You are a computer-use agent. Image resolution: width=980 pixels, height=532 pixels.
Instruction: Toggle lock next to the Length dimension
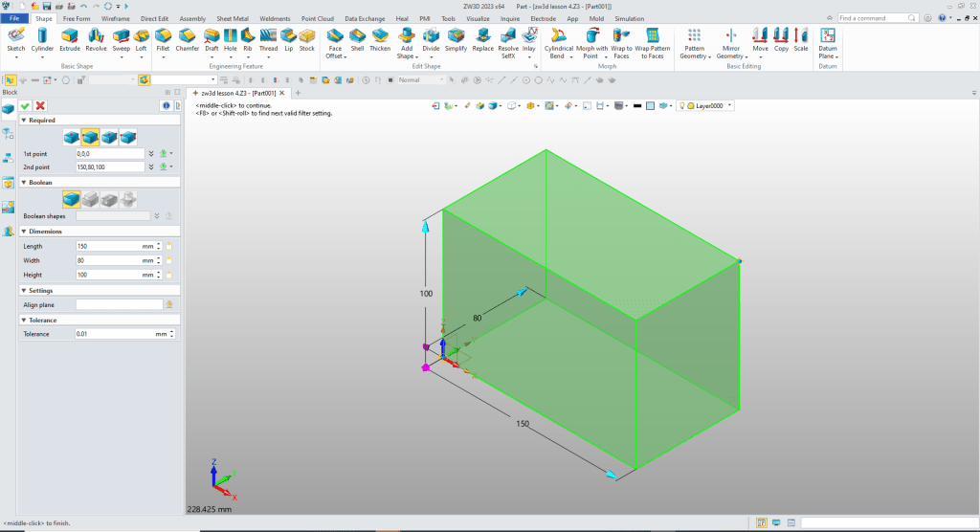(168, 246)
